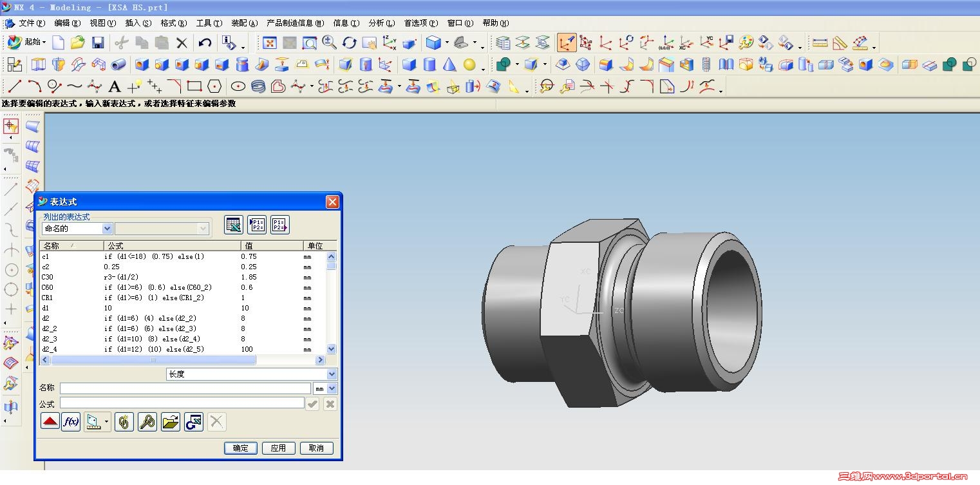Select the CR1 expression row
980x485 pixels.
click(x=183, y=298)
